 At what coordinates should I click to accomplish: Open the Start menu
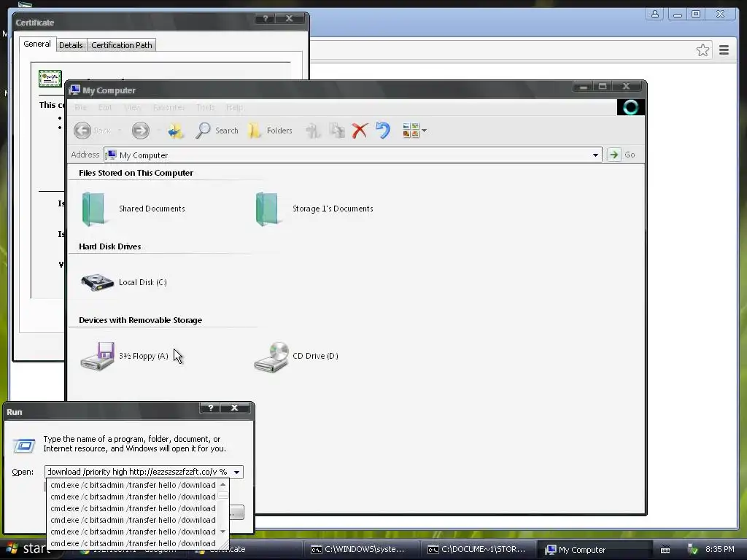[x=28, y=548]
